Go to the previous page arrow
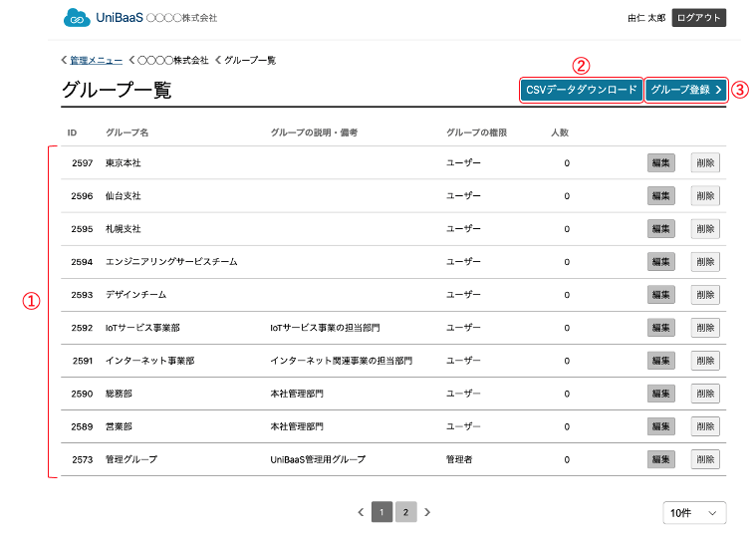 [x=361, y=512]
